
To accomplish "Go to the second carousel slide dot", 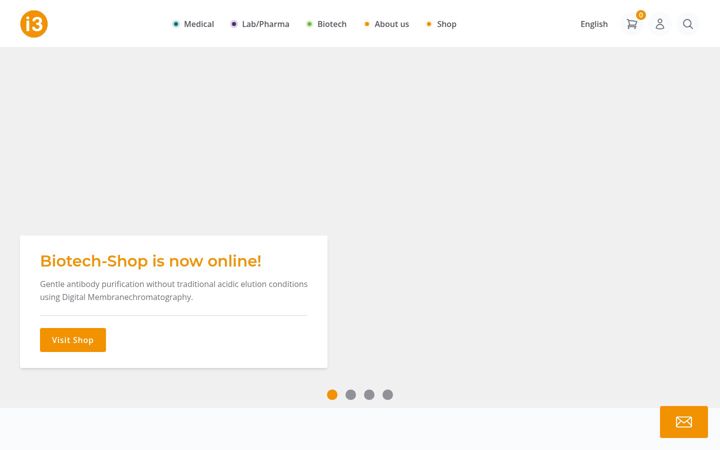I will click(x=350, y=394).
